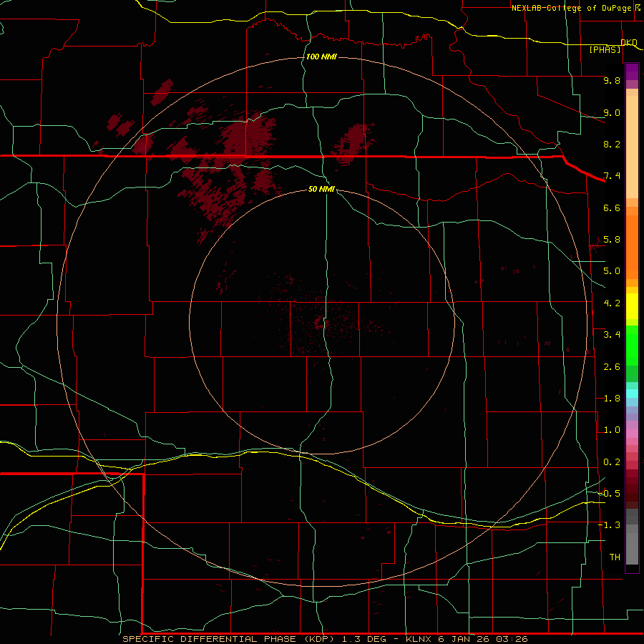Screen dimensions: 644x644
Task: Click the 4.2 value on color scale
Action: pos(612,303)
